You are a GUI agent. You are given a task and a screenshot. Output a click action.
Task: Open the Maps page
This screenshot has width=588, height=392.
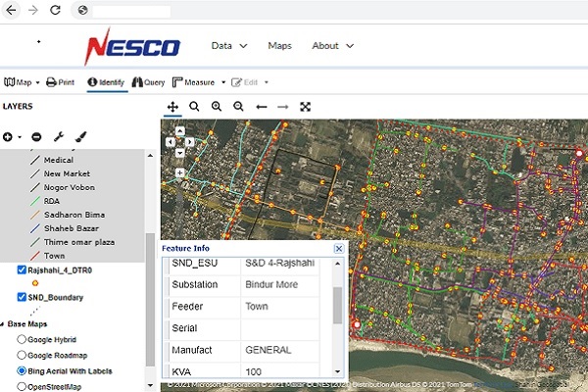pyautogui.click(x=279, y=46)
